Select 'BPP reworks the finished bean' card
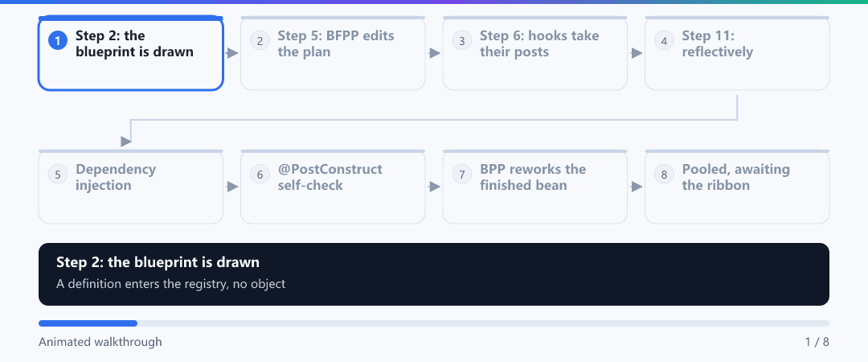Screen dimensions: 868x362 click(534, 187)
